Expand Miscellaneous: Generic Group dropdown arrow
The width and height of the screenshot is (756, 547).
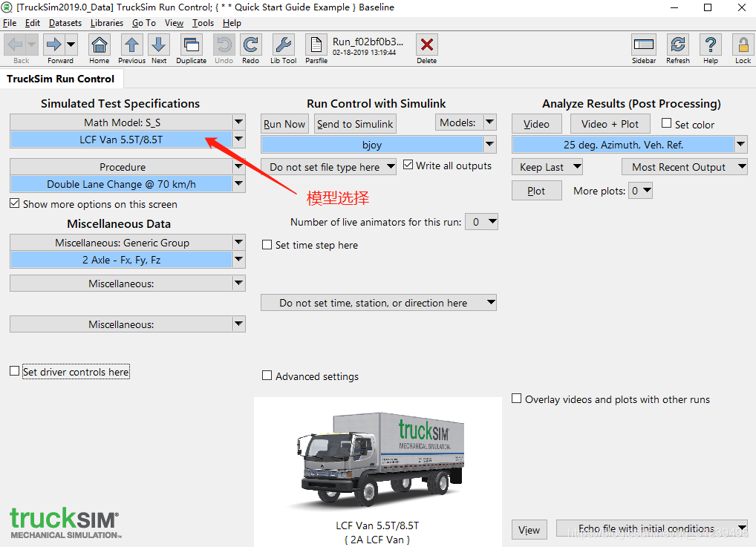[239, 243]
